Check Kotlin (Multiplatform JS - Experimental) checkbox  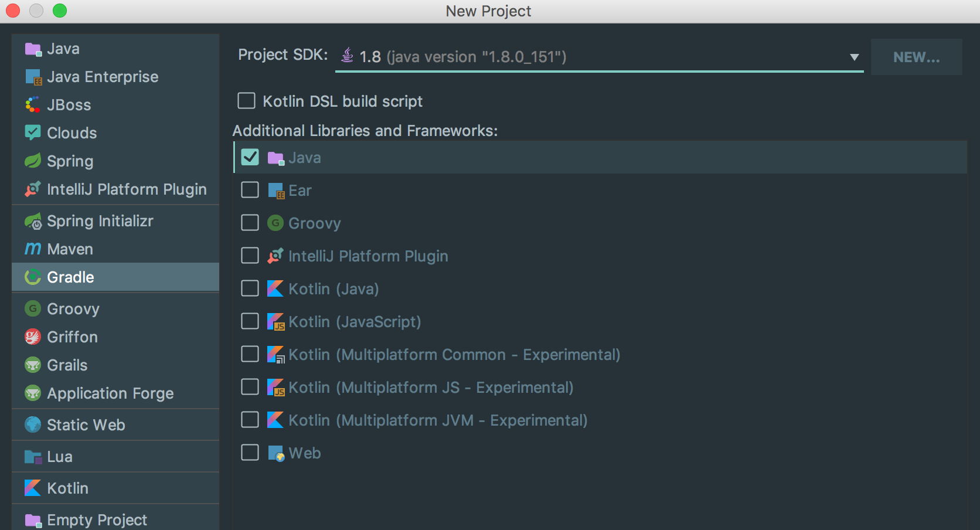250,387
